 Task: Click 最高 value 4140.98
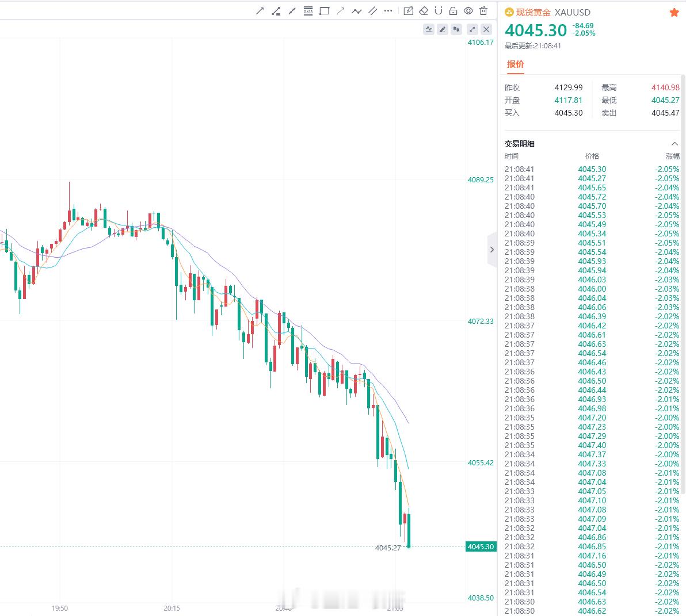665,87
